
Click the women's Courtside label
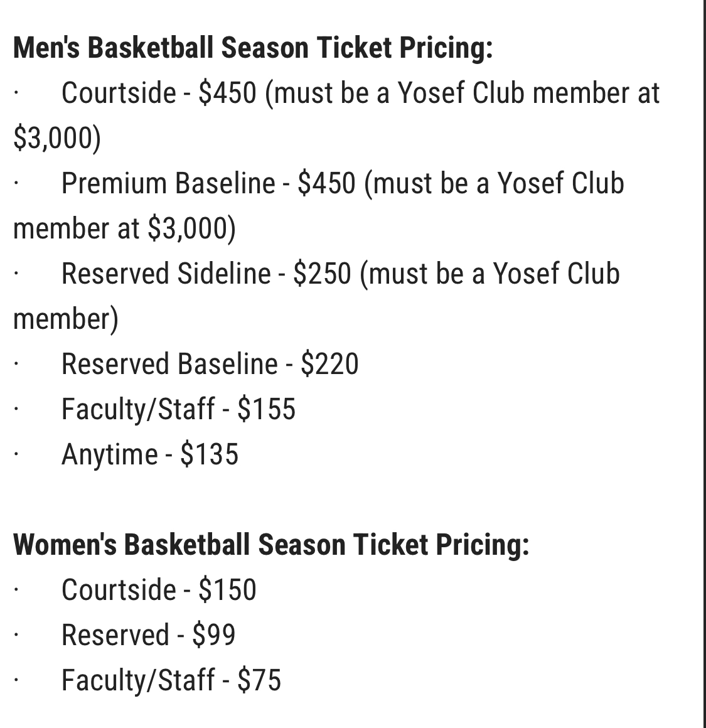[119, 591]
